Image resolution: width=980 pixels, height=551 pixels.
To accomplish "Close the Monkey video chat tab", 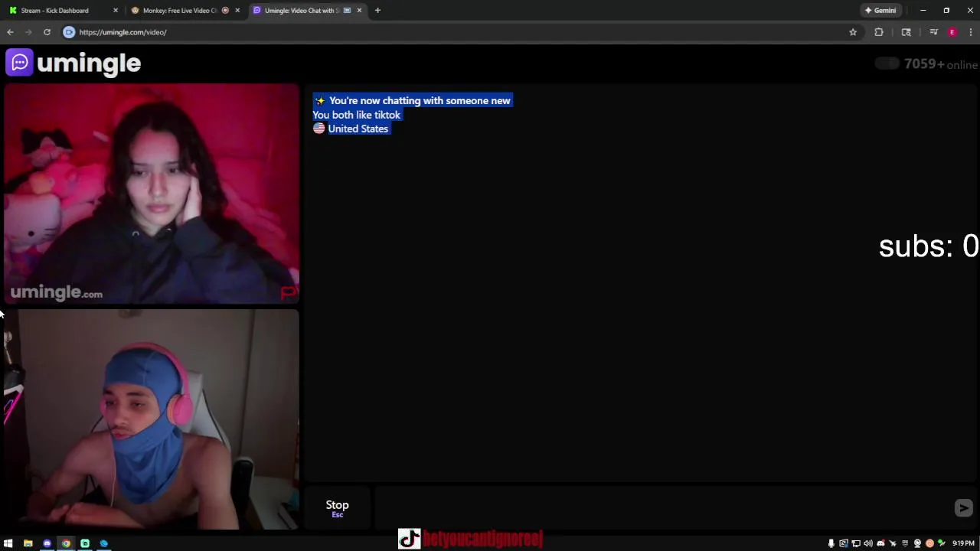I will coord(237,11).
